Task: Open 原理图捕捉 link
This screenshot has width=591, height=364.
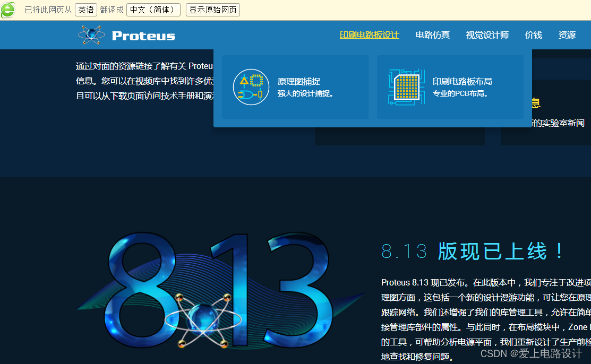Action: 299,81
